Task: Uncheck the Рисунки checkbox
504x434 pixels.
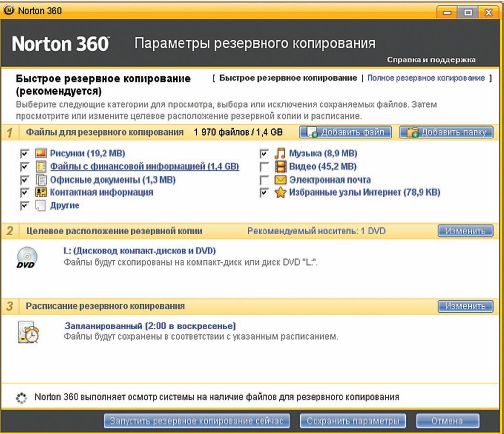Action: [24, 153]
